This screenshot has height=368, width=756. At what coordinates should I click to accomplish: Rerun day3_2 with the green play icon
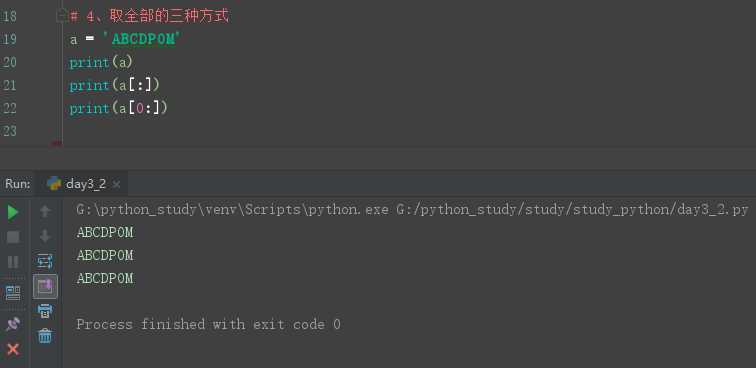click(x=13, y=212)
